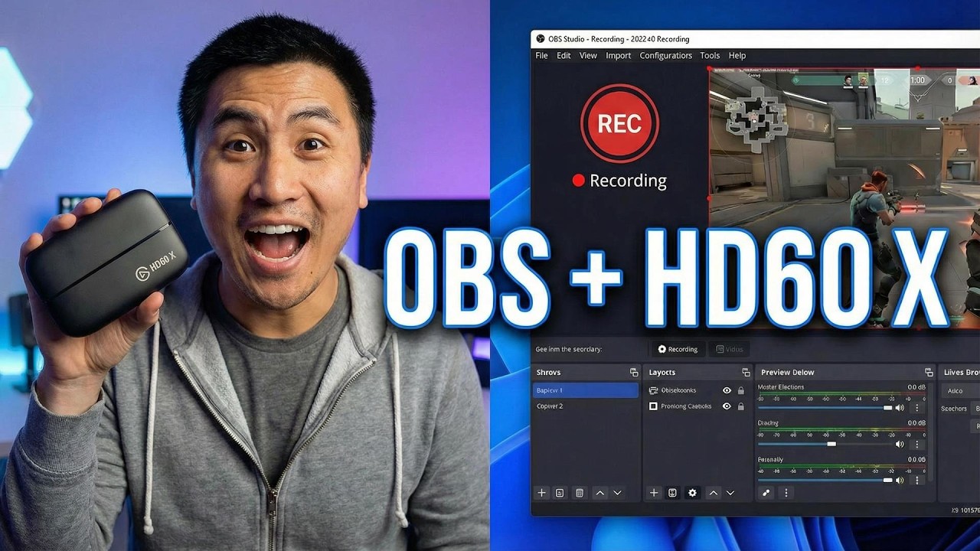Move source down in Layoyts panel
This screenshot has height=551, width=980.
coord(730,493)
